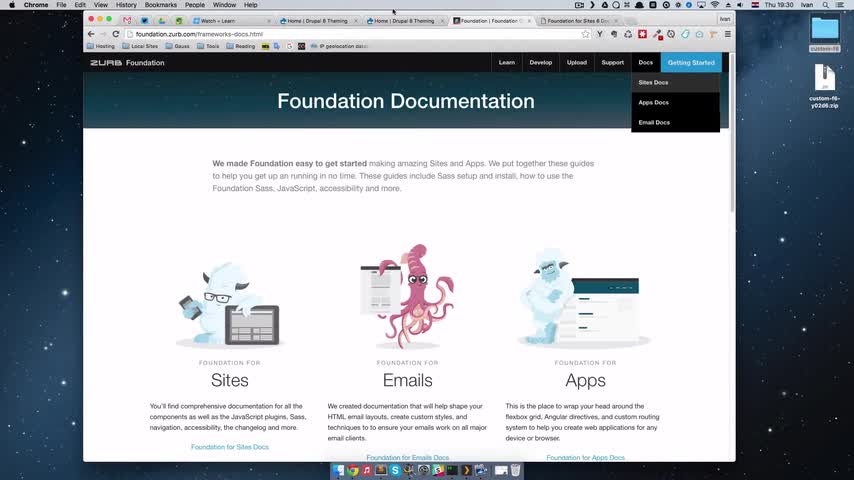854x480 pixels.
Task: Reload the page with the refresh icon
Action: coord(115,34)
